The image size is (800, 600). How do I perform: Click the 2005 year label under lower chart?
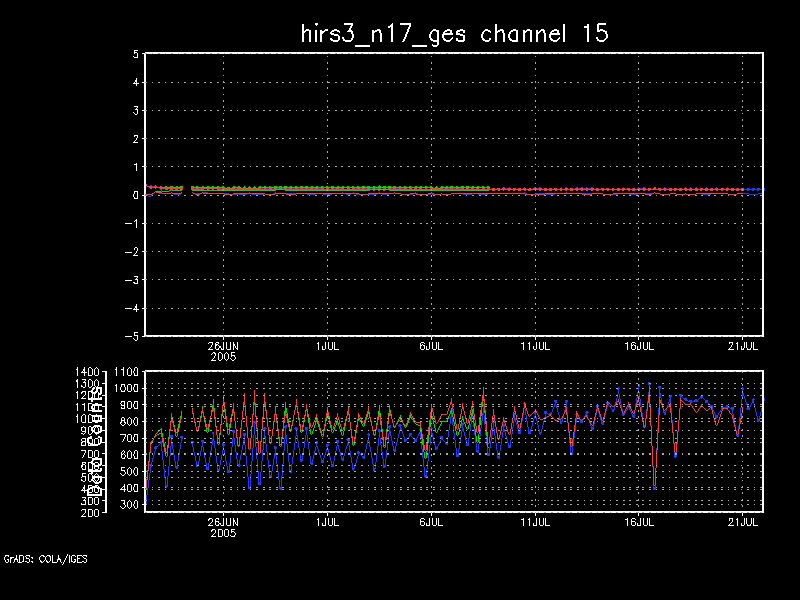[223, 532]
